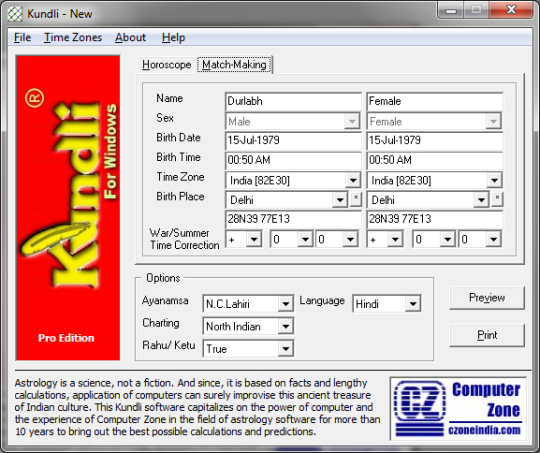Click the Print button
The image size is (540, 453).
click(x=487, y=335)
